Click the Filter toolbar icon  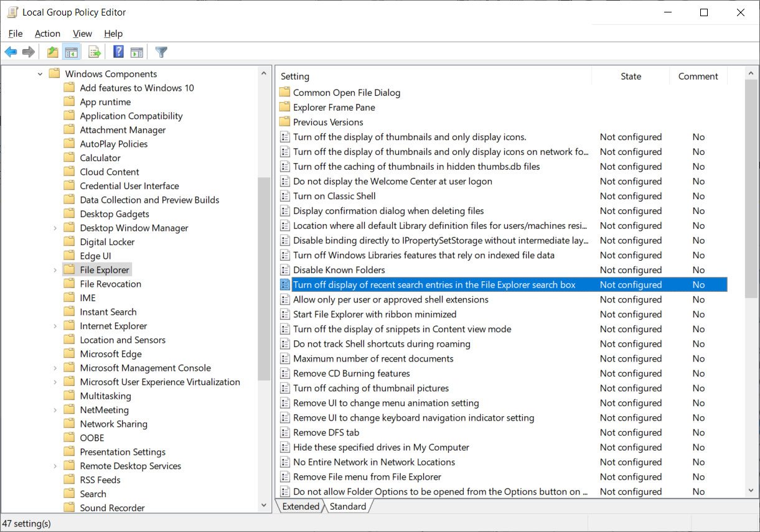click(161, 52)
